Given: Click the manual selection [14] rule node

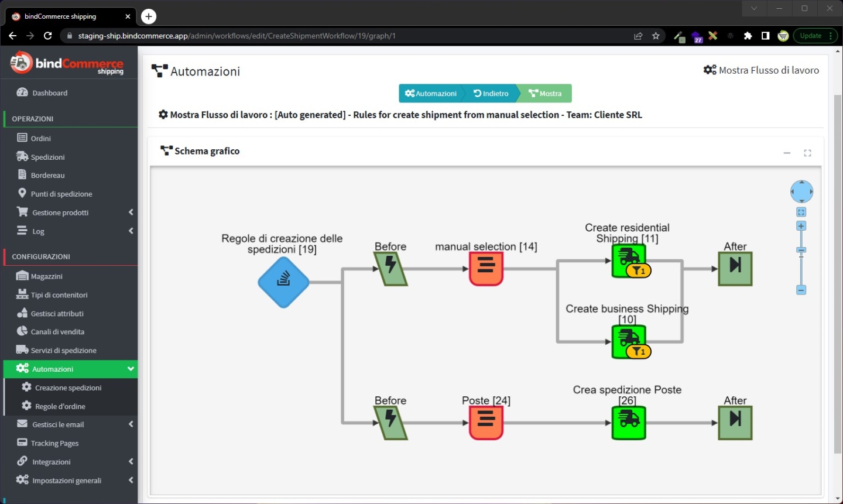Looking at the screenshot, I should (486, 269).
